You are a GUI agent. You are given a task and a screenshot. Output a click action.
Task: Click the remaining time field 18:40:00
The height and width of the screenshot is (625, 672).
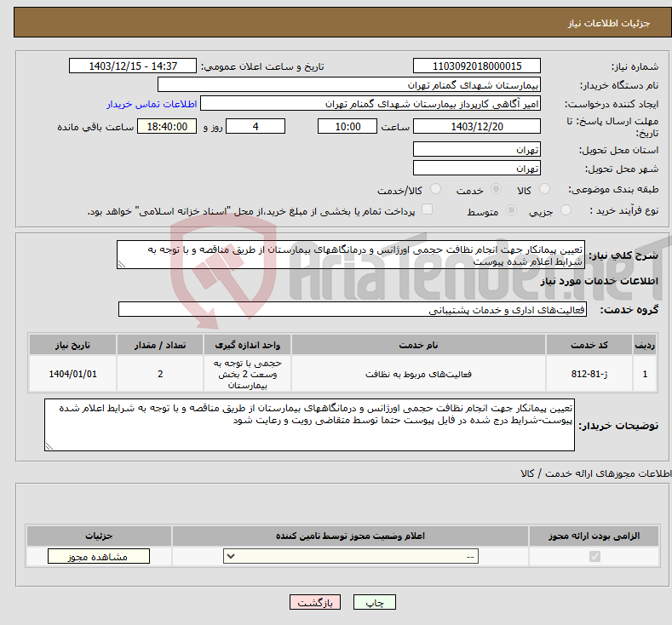(167, 126)
